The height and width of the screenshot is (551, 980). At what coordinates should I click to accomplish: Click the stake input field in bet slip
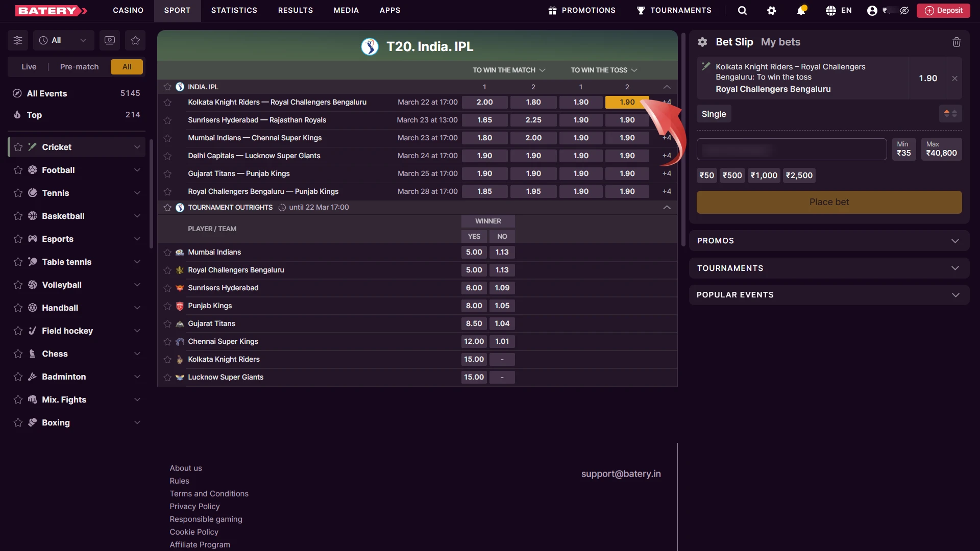792,149
